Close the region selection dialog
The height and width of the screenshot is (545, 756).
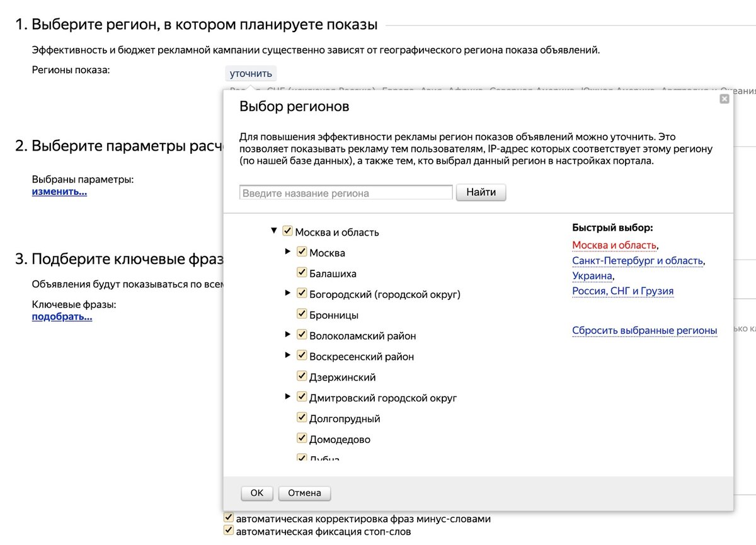[724, 99]
